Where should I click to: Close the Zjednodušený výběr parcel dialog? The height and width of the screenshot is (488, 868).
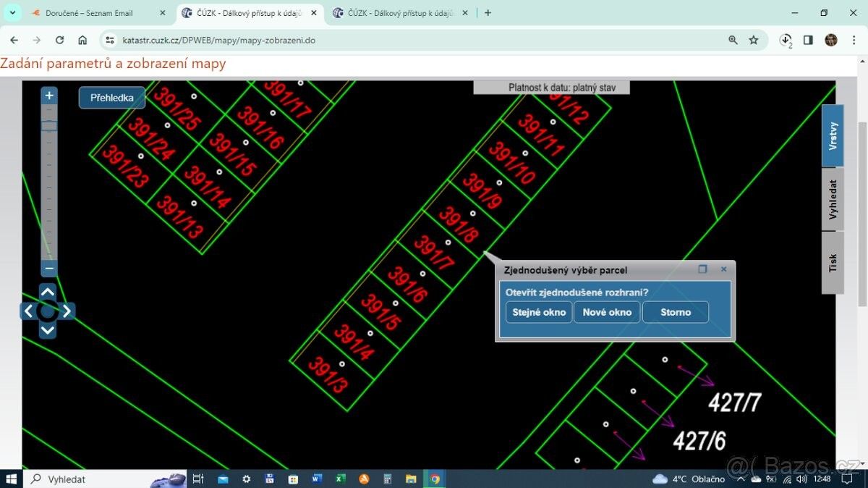click(x=723, y=269)
